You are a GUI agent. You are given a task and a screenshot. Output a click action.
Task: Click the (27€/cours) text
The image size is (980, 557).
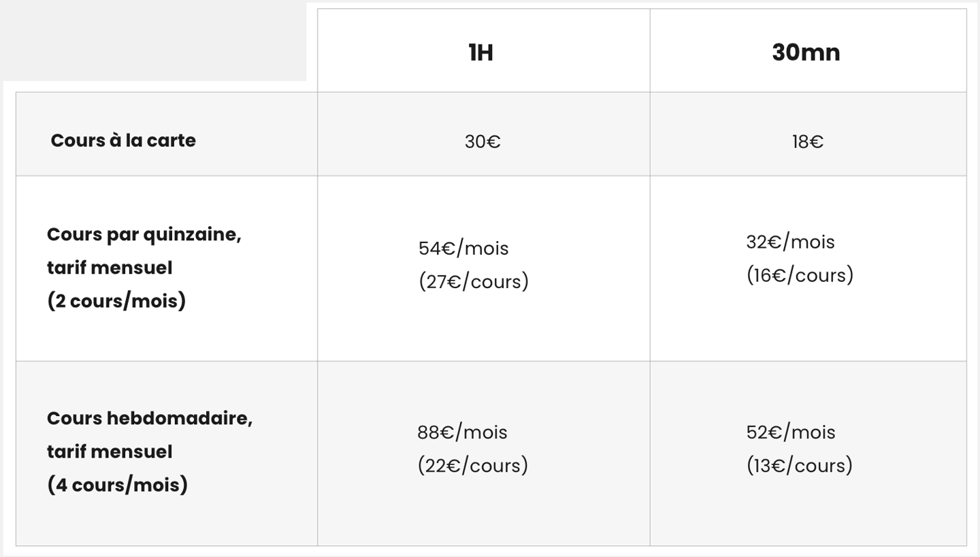pyautogui.click(x=474, y=281)
